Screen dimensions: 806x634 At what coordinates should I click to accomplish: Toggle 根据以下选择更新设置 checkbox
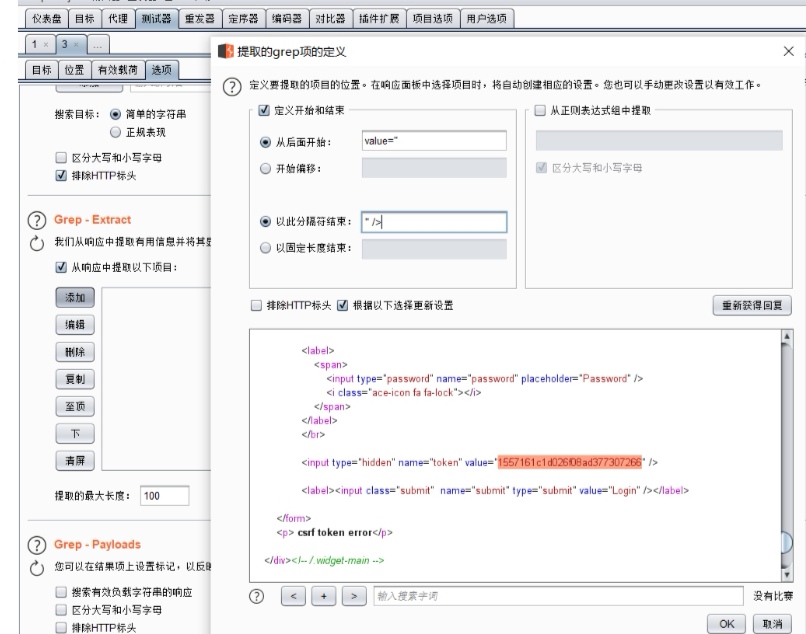tap(342, 306)
